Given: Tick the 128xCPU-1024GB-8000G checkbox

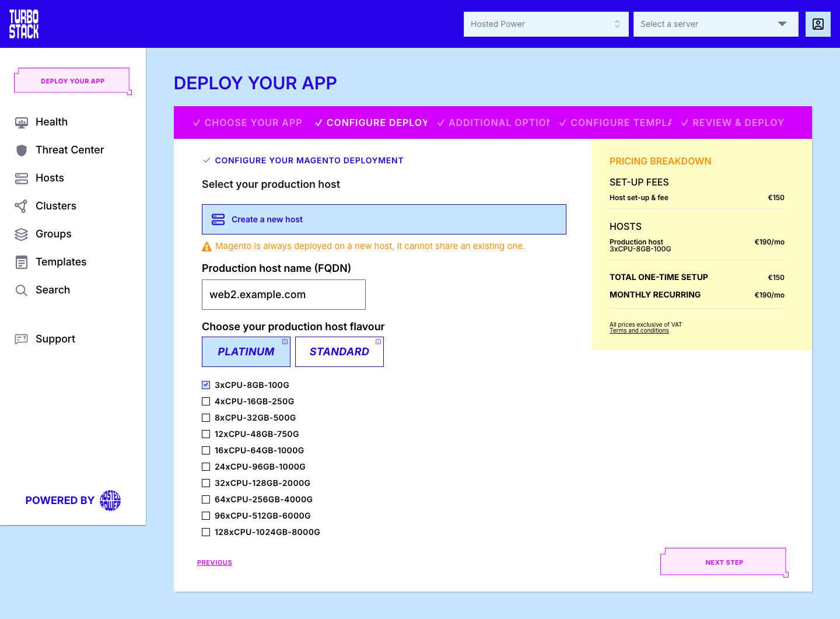Looking at the screenshot, I should pyautogui.click(x=206, y=532).
